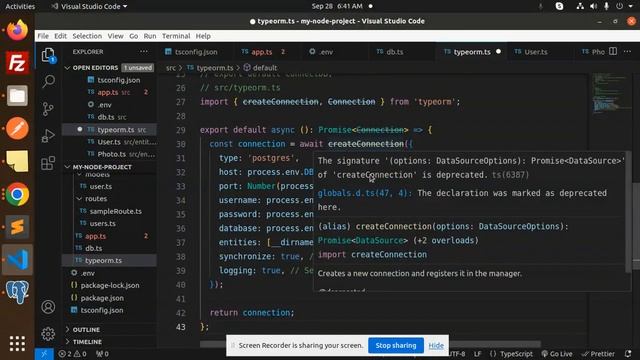The height and width of the screenshot is (360, 640).
Task: Open the Search view in activity bar
Action: point(48,82)
